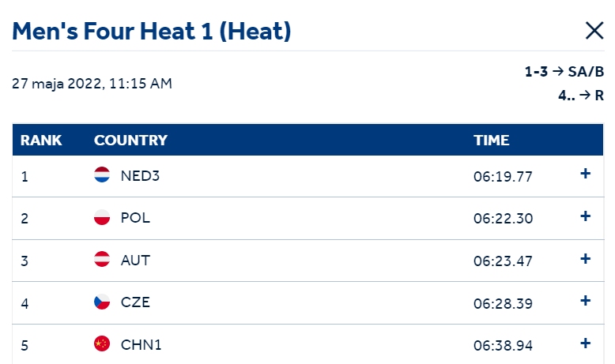Select the TIME column header
The image size is (615, 364).
click(492, 141)
